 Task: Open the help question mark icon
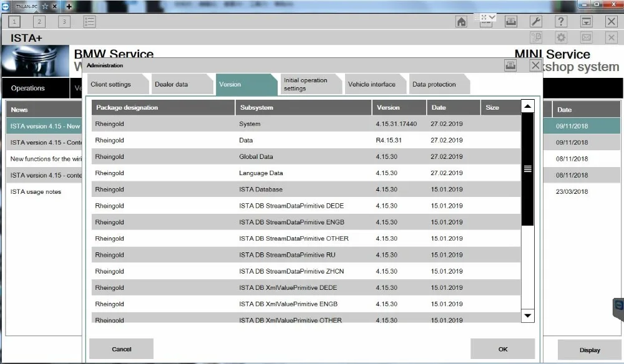561,21
